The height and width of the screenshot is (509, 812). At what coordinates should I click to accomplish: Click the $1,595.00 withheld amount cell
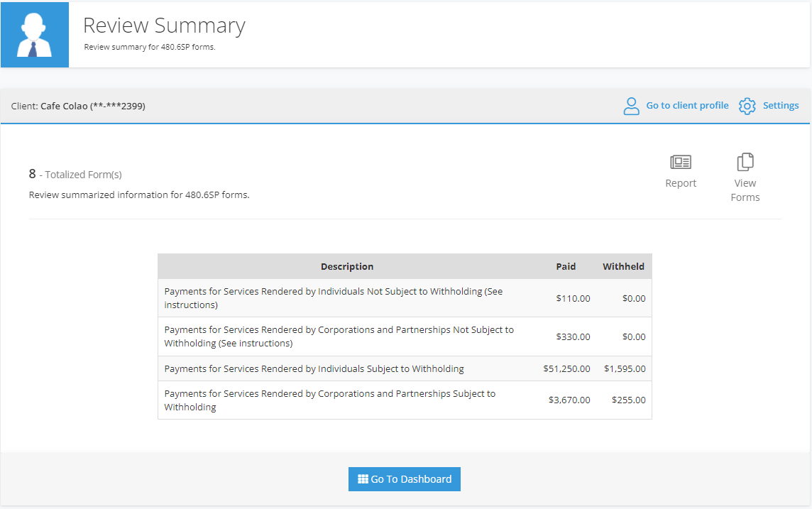click(625, 368)
